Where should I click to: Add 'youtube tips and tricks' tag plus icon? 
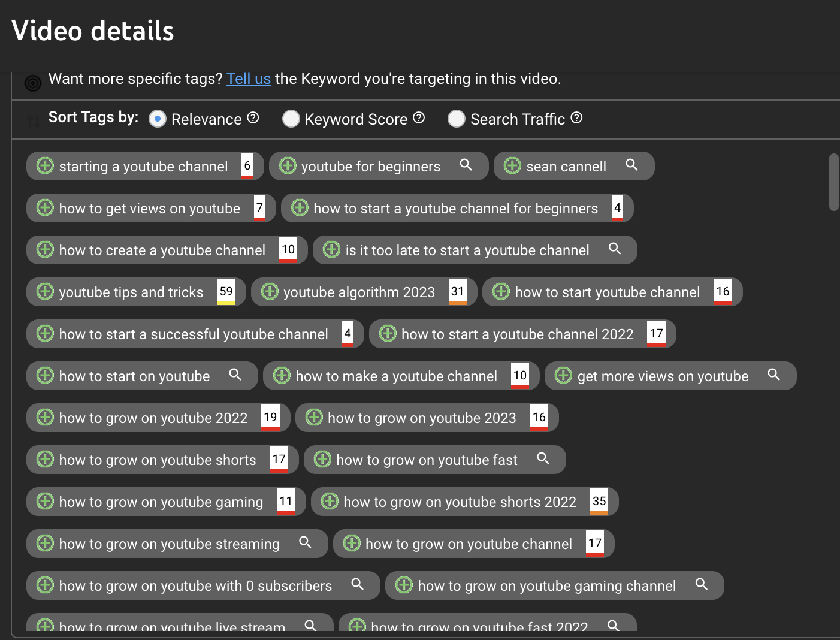tap(46, 291)
